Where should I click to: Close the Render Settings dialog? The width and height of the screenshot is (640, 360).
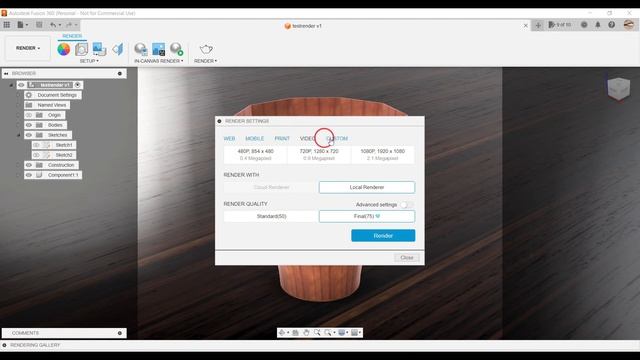pos(407,258)
